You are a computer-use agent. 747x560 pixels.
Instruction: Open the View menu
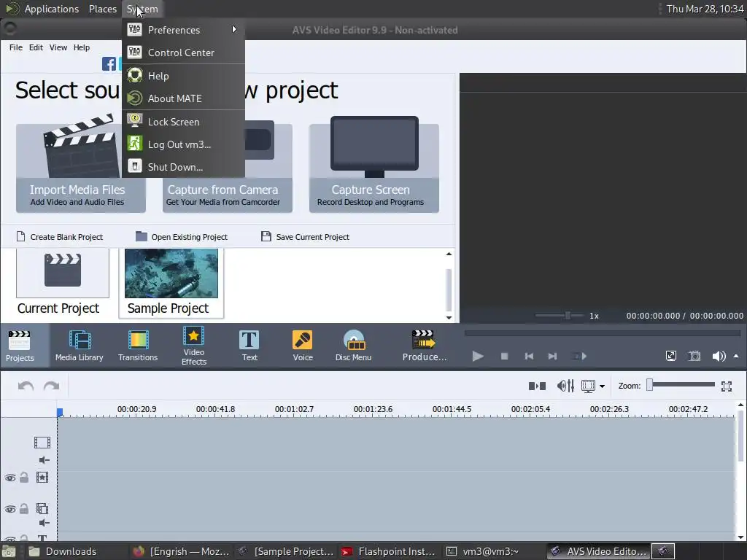coord(58,47)
